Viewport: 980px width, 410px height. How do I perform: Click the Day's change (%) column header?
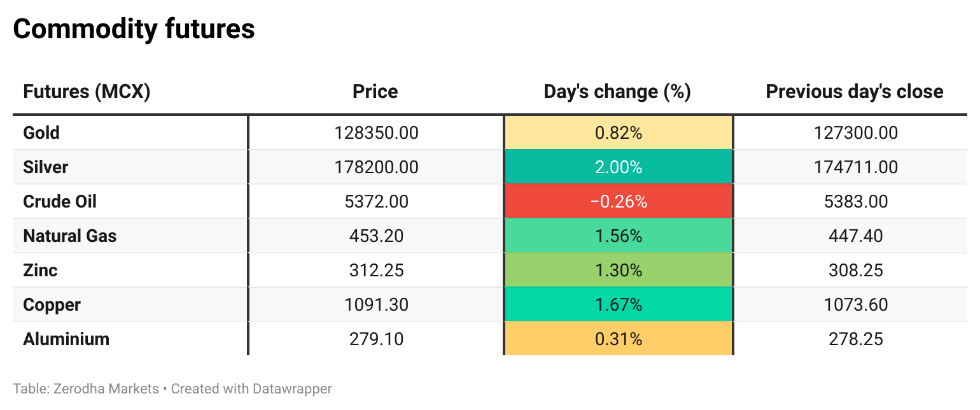pyautogui.click(x=617, y=92)
